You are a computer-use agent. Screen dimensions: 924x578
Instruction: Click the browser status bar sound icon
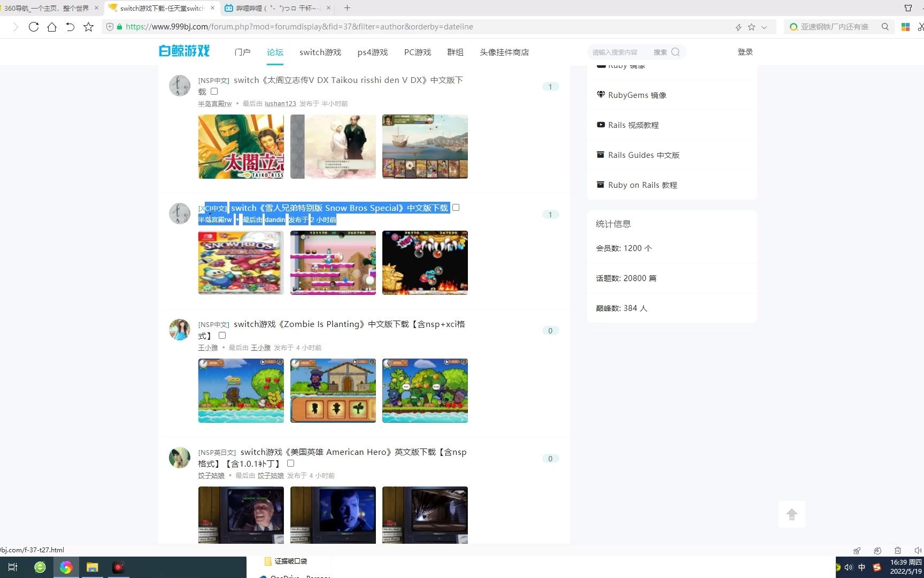(x=918, y=550)
